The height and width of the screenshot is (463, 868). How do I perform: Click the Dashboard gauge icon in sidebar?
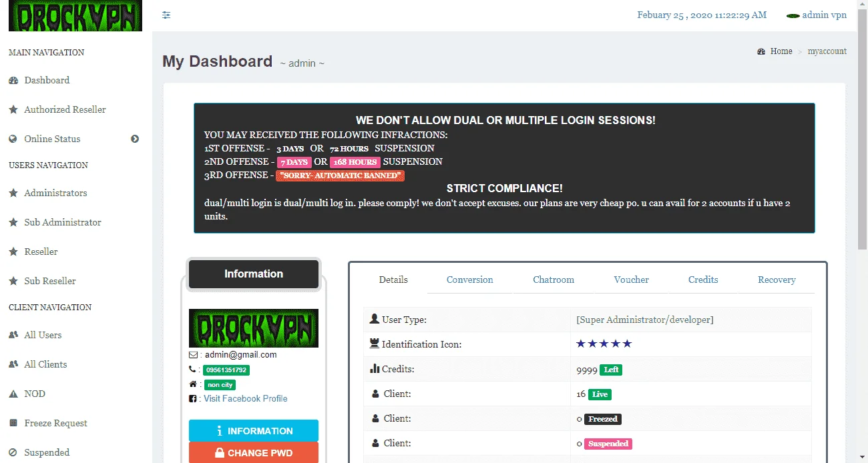tap(13, 80)
